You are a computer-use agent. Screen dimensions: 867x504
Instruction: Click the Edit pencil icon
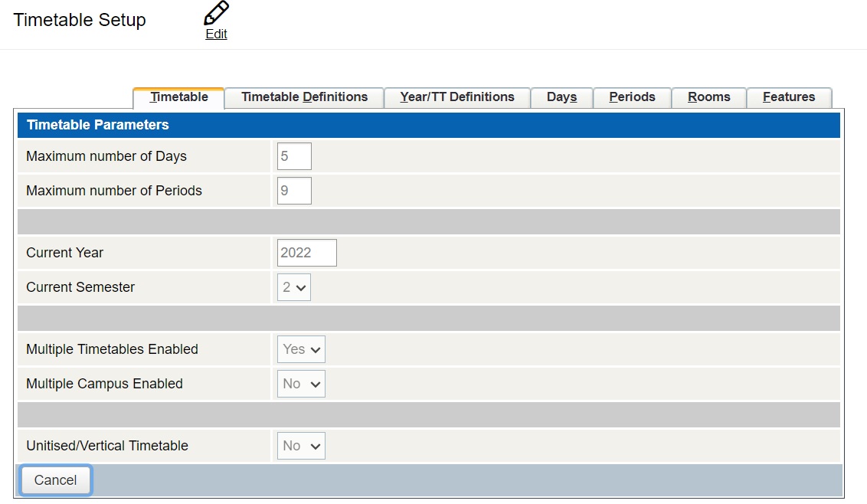pos(215,13)
